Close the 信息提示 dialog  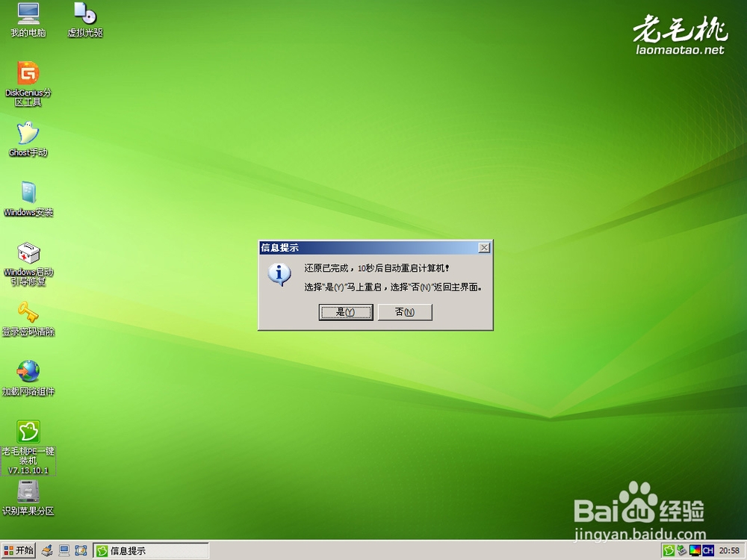pos(484,248)
